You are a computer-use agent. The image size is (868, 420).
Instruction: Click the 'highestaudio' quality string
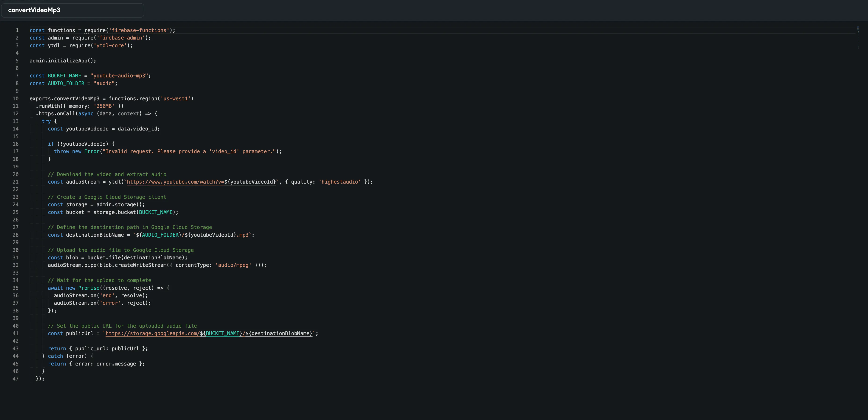(x=340, y=182)
